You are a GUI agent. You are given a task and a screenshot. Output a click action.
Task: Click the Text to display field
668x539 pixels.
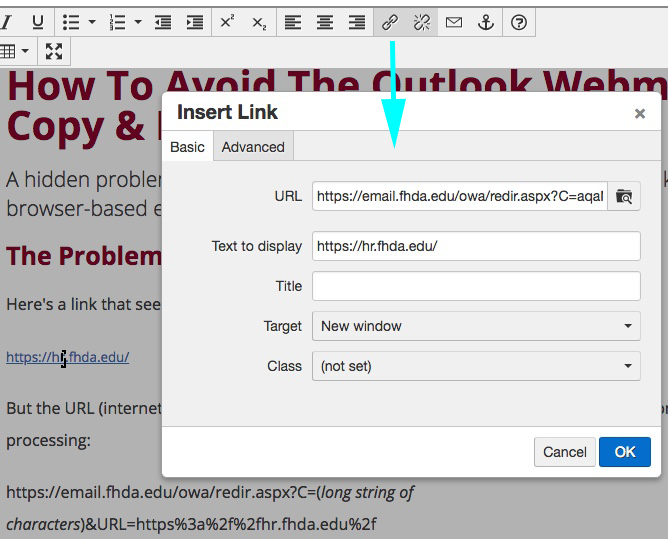point(476,246)
